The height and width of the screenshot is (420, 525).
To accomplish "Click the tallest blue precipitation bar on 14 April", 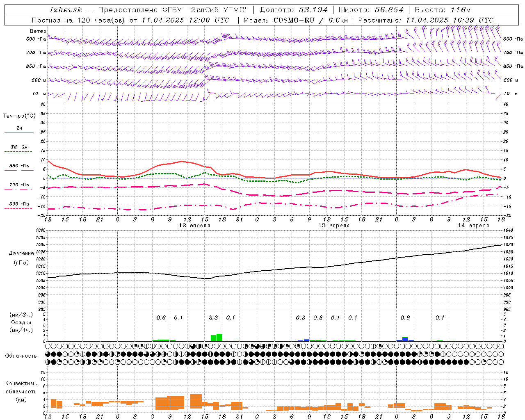I will pyautogui.click(x=405, y=339).
